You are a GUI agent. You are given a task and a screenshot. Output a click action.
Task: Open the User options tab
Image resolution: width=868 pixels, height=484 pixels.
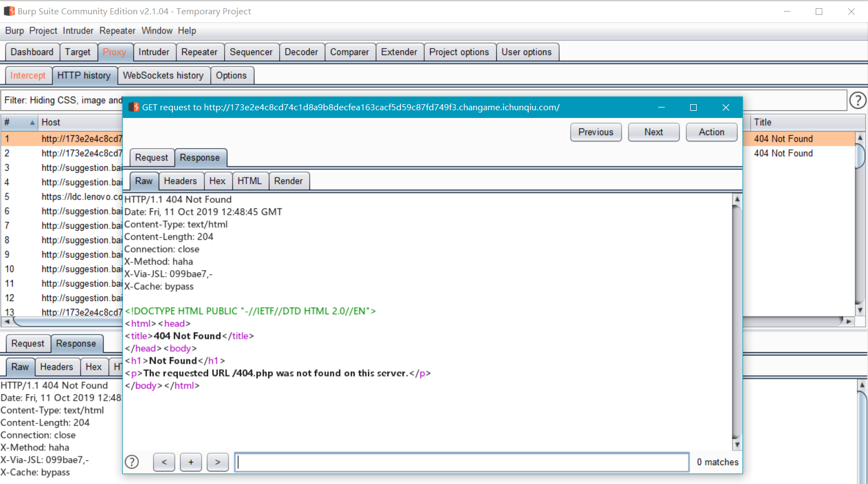(x=527, y=52)
